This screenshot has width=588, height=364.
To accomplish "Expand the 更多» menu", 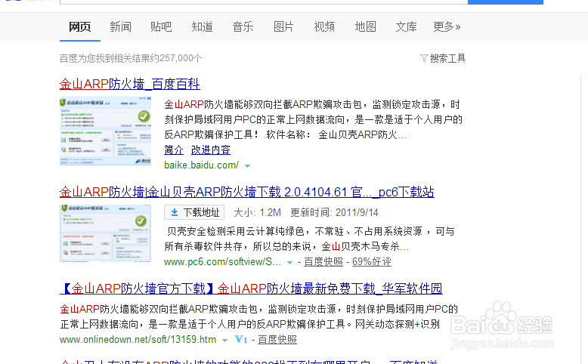I will coord(447,26).
